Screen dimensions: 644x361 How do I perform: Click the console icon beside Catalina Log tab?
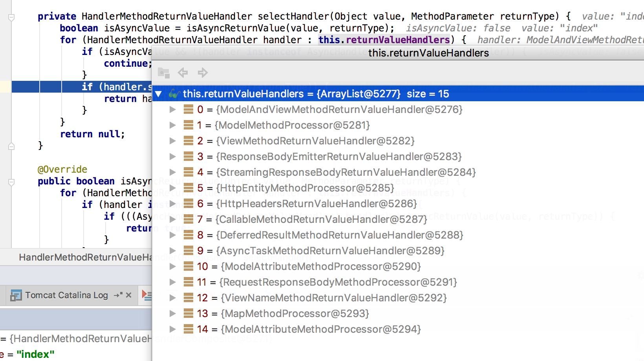click(x=147, y=295)
